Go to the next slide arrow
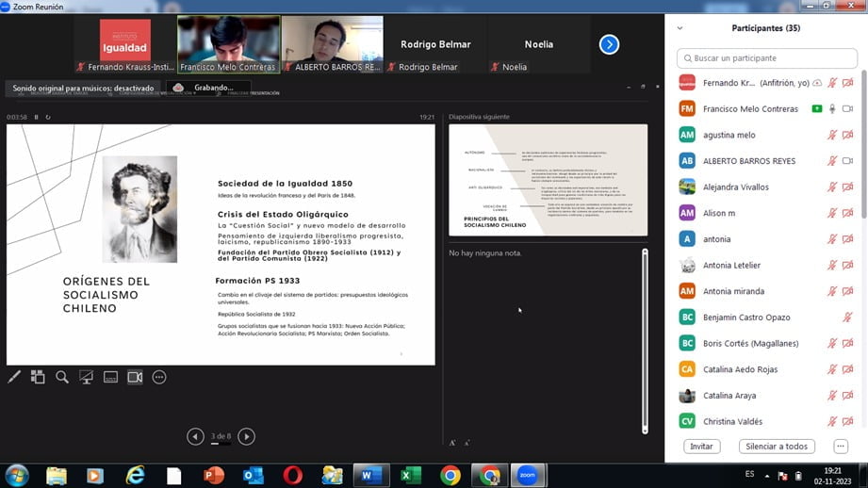Image resolution: width=868 pixels, height=488 pixels. point(246,436)
